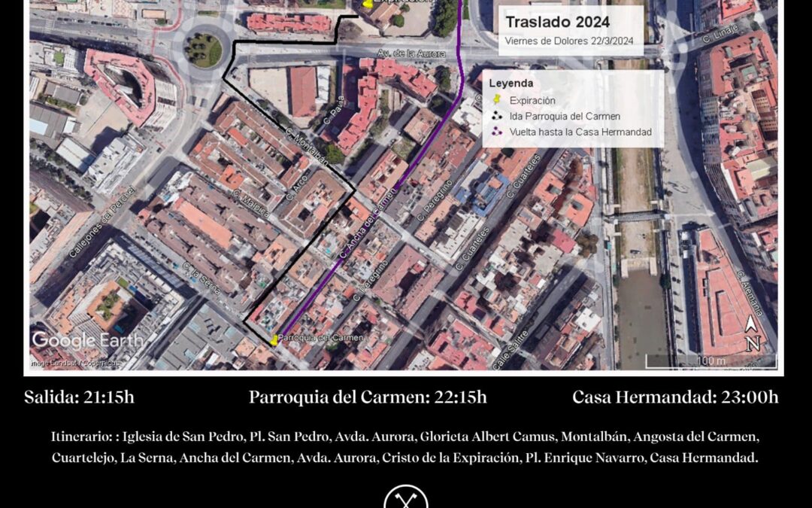
Task: Click Casa Hermandad: 23:00h text
Action: click(675, 397)
